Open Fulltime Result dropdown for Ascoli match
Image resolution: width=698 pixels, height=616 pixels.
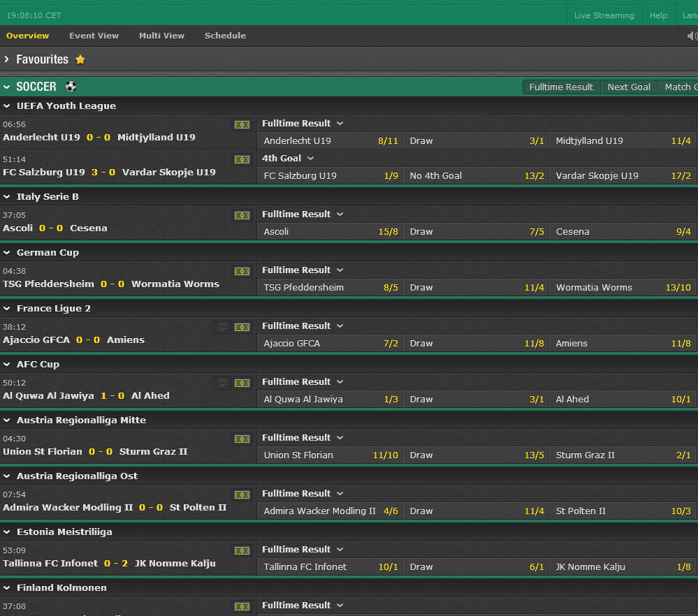tap(303, 214)
